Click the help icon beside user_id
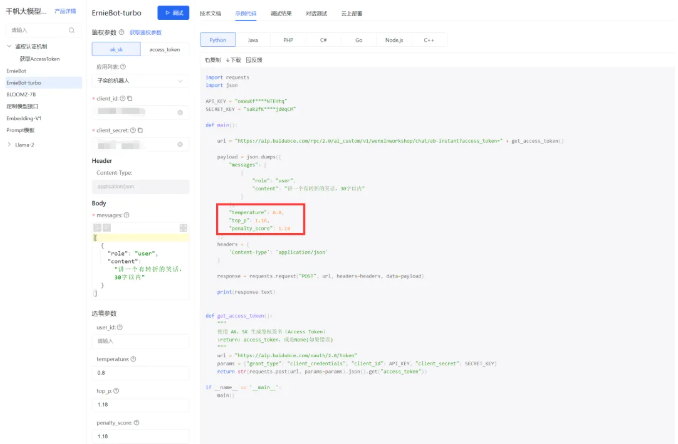This screenshot has width=678, height=444. pos(120,327)
